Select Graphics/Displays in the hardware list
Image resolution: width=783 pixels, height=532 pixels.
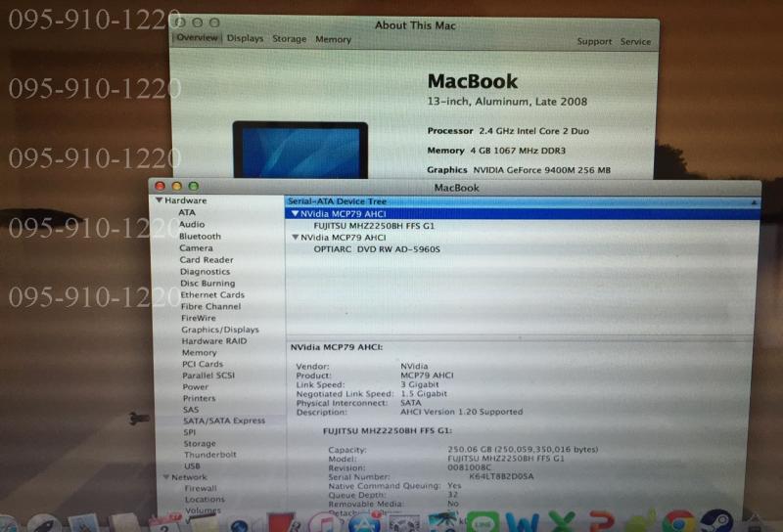click(220, 330)
